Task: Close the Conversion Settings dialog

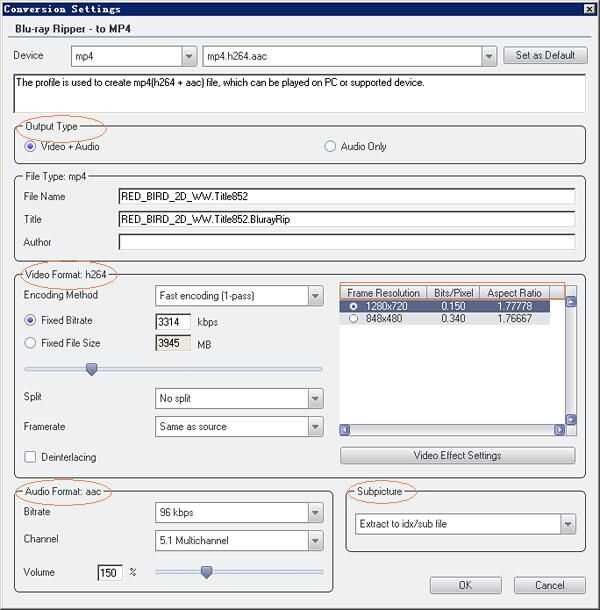Action: click(x=590, y=9)
